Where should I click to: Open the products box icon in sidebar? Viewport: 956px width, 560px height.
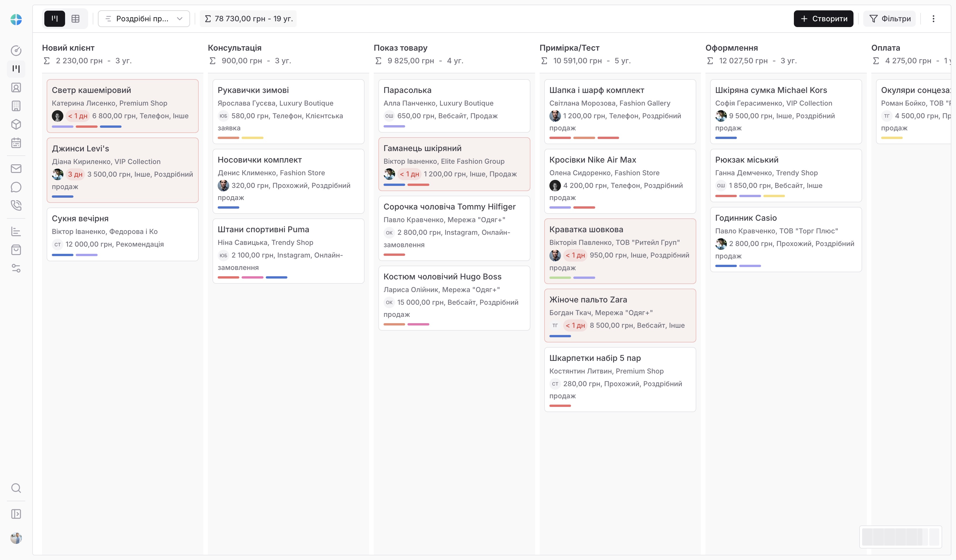click(16, 124)
